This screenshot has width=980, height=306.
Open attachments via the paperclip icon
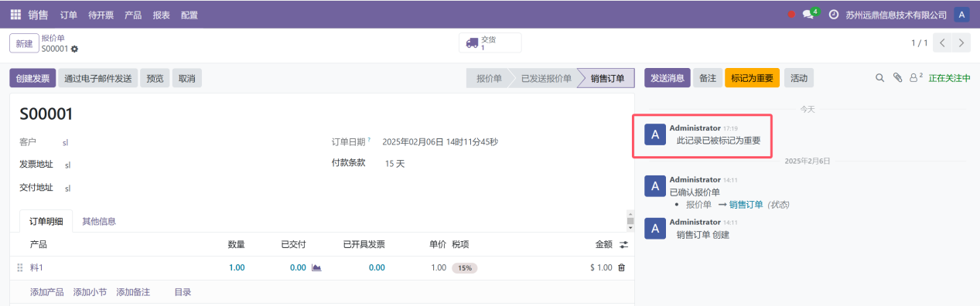897,78
